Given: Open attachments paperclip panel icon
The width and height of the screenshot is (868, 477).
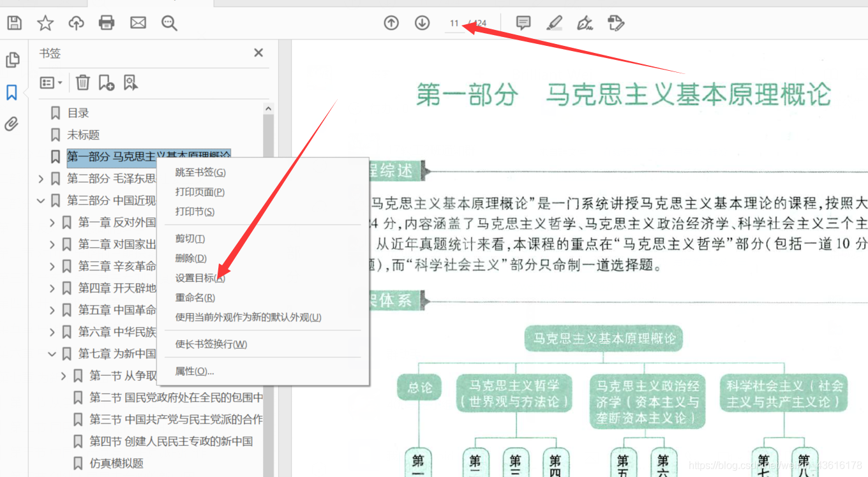Looking at the screenshot, I should point(11,124).
